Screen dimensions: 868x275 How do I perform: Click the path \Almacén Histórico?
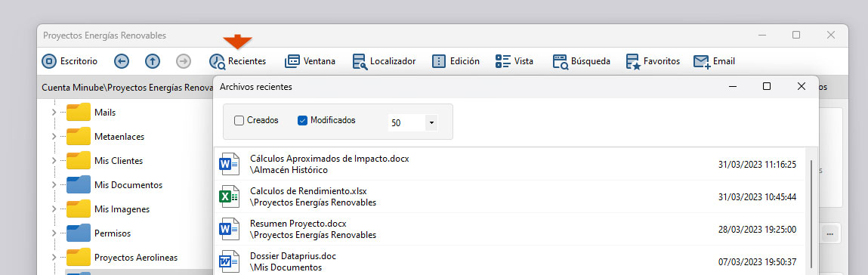click(x=289, y=170)
